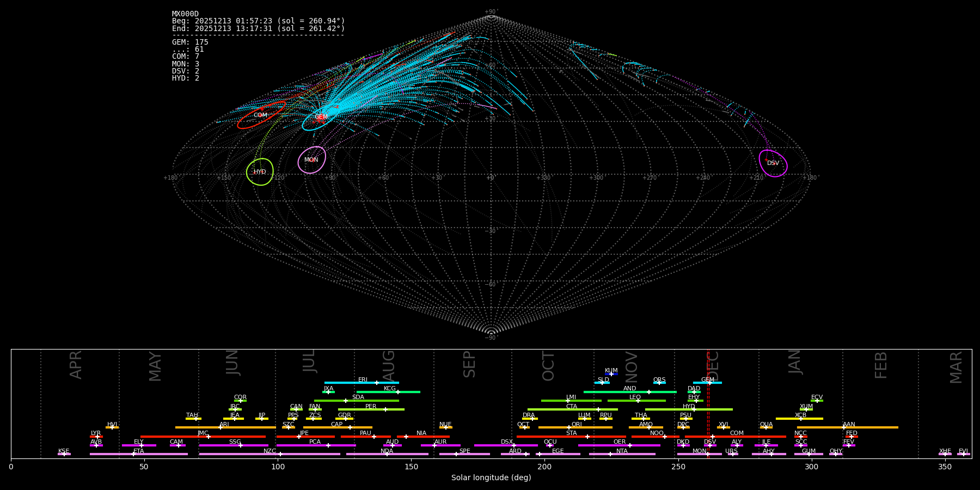Select the QUA shower timeline label
The image size is (980, 490).
coord(766,425)
